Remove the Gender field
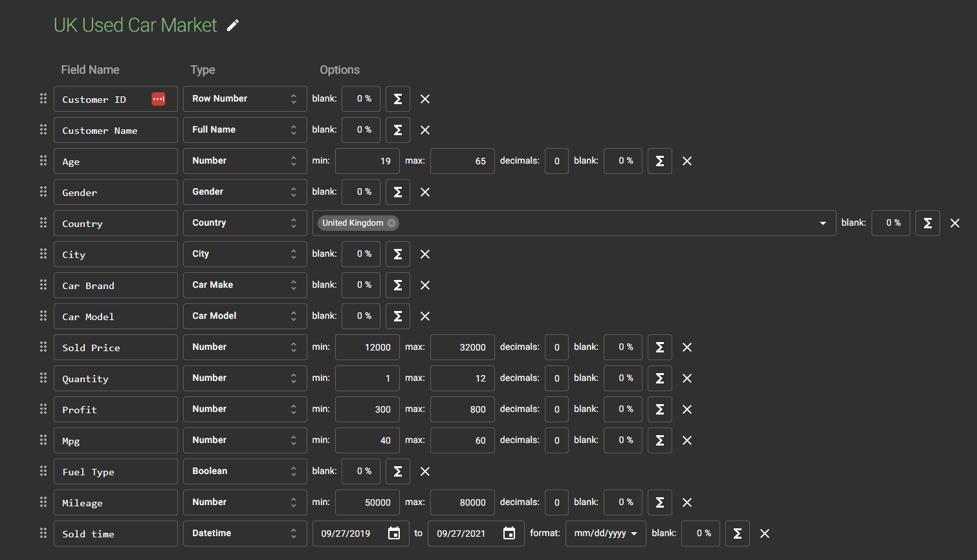The width and height of the screenshot is (977, 560). (x=425, y=192)
